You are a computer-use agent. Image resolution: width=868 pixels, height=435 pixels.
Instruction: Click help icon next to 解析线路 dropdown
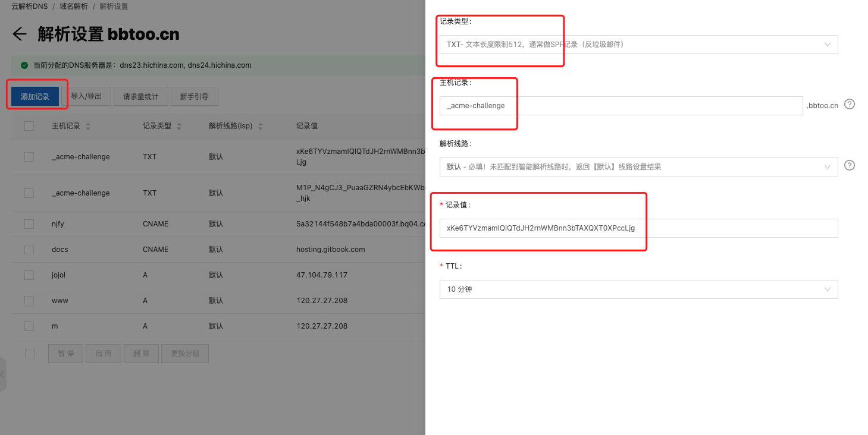850,165
